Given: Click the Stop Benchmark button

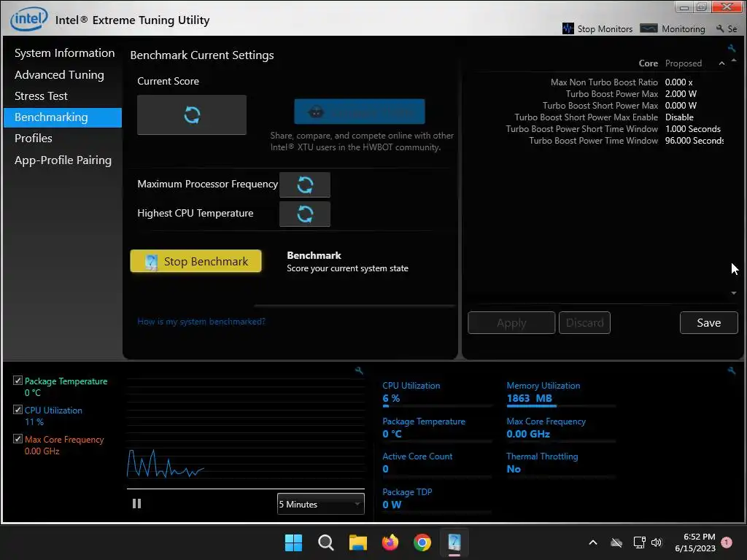Looking at the screenshot, I should coord(196,261).
